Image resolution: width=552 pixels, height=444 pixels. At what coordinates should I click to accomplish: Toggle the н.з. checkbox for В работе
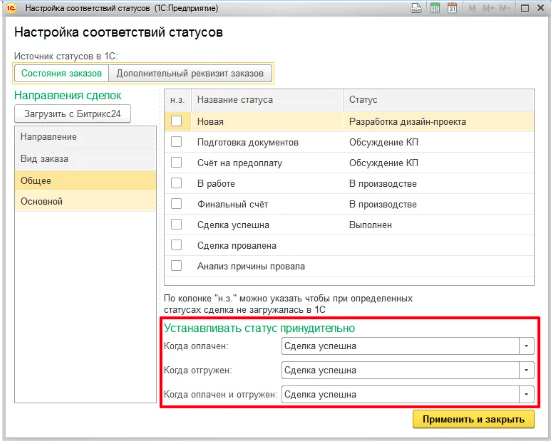176,183
